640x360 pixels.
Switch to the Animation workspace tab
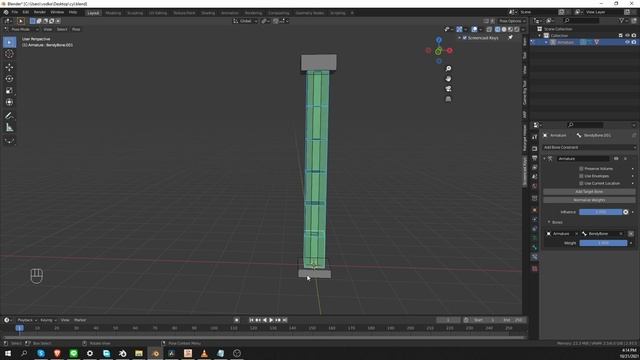pos(230,13)
